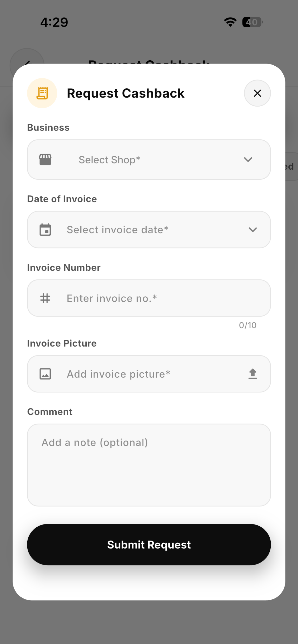This screenshot has width=298, height=644.
Task: Click the shop storefront icon
Action: [45, 160]
